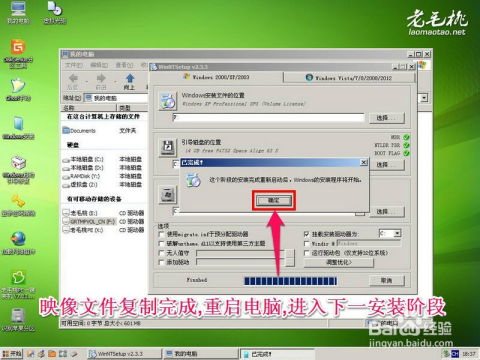The width and height of the screenshot is (480, 360).
Task: Switch to the Windows 2000/XP/2003 tab
Action: [216, 77]
